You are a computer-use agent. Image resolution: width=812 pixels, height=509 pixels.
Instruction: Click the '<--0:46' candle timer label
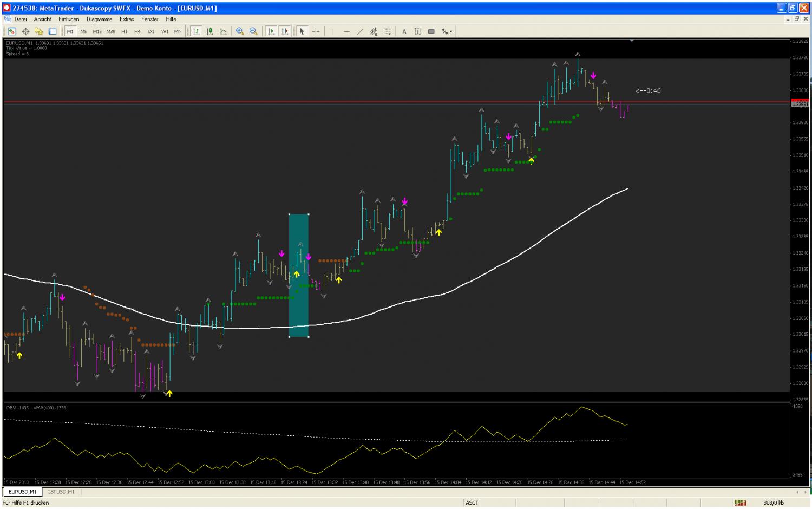(x=648, y=91)
